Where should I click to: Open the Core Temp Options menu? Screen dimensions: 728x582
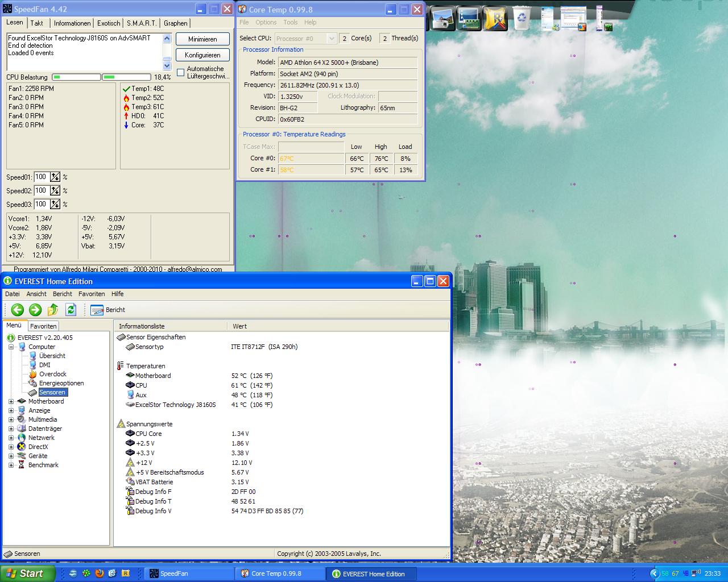click(x=266, y=22)
